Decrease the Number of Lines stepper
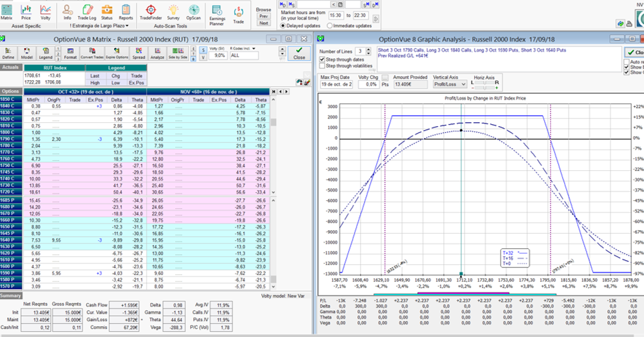644x337 pixels. click(x=368, y=53)
